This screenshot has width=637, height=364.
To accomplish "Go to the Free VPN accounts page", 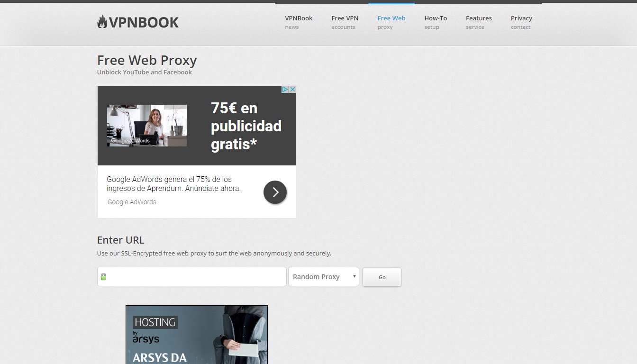I will point(345,22).
